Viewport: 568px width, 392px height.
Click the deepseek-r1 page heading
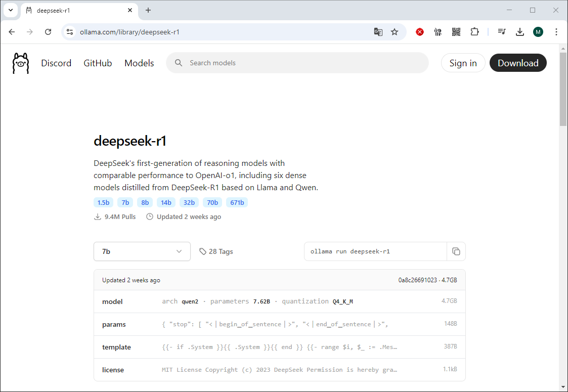pos(130,141)
